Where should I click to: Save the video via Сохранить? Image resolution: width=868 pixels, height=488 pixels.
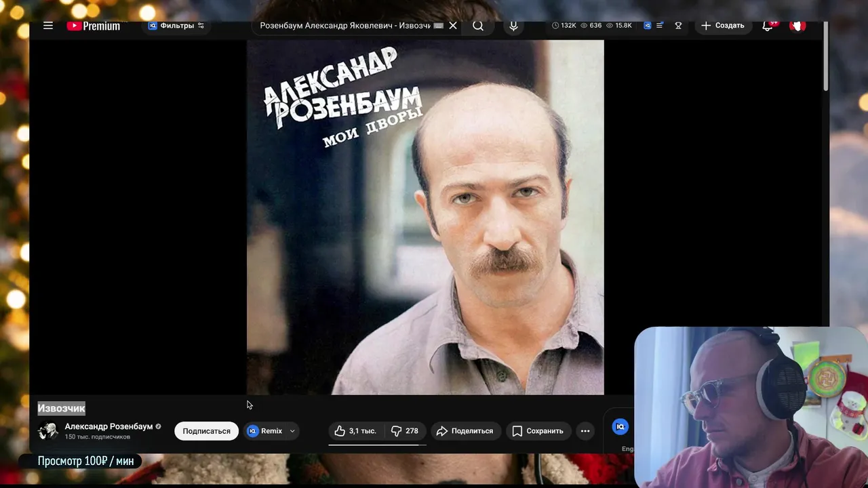[538, 431]
